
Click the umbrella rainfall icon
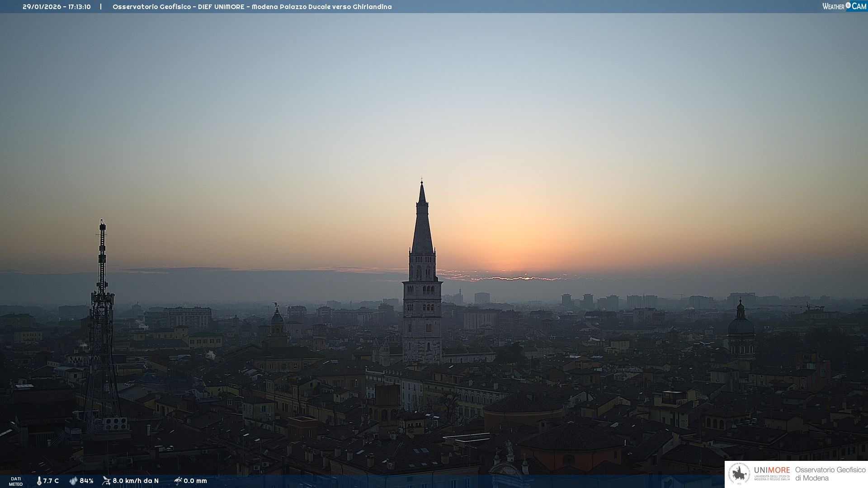point(178,481)
